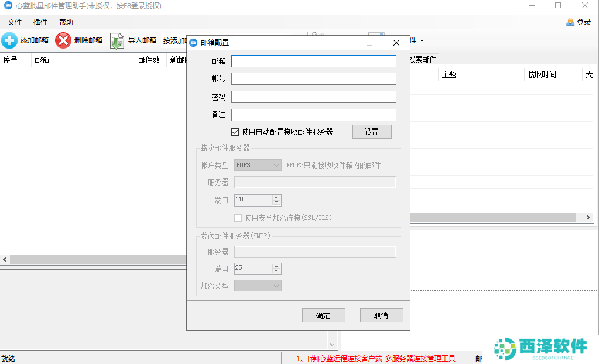Image resolution: width=599 pixels, height=364 pixels.
Task: Increase the SMTP port 25 value
Action: tap(276, 266)
